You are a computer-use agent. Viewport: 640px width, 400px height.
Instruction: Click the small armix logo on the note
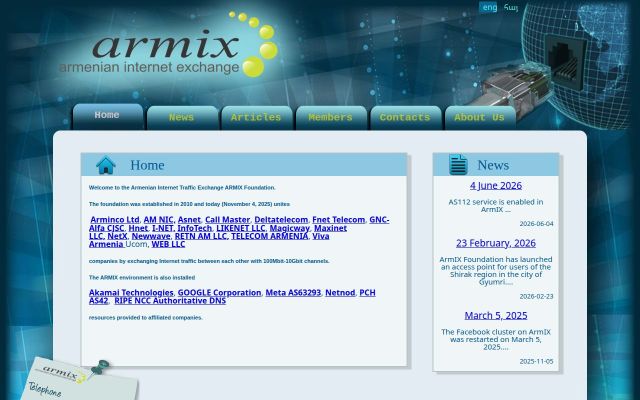(62, 373)
